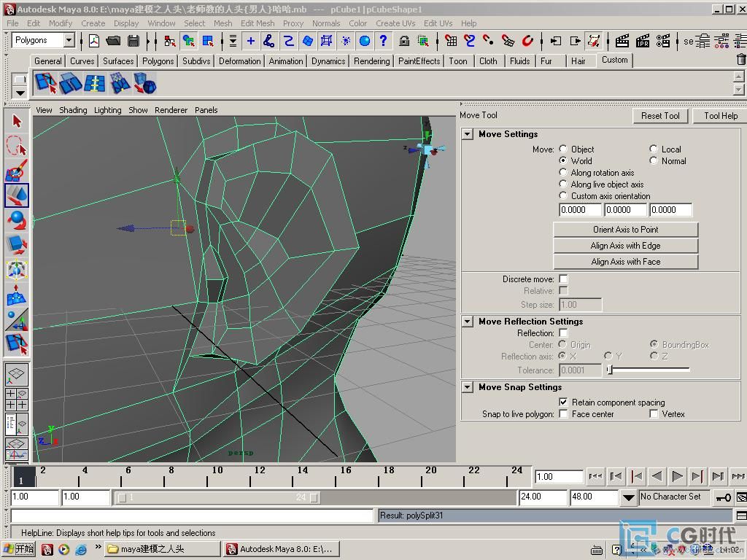Open the auto key toggle key icon
Image resolution: width=747 pixels, height=560 pixels.
pos(724,497)
